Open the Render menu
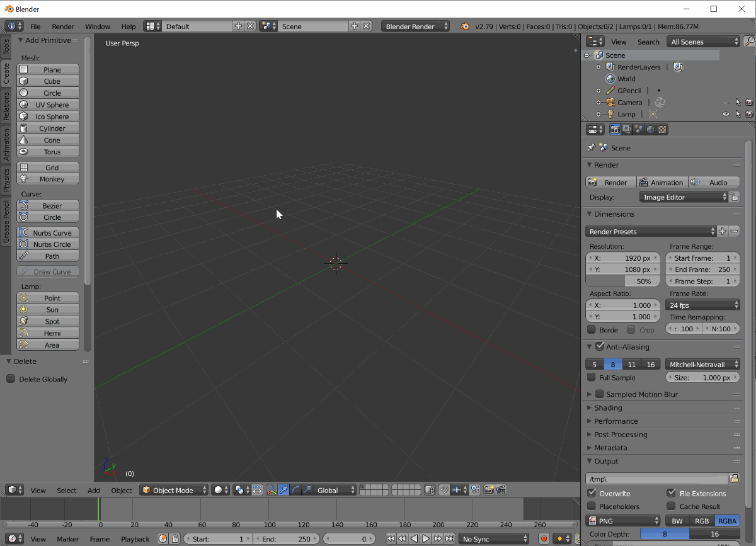Viewport: 756px width, 546px height. pos(63,26)
